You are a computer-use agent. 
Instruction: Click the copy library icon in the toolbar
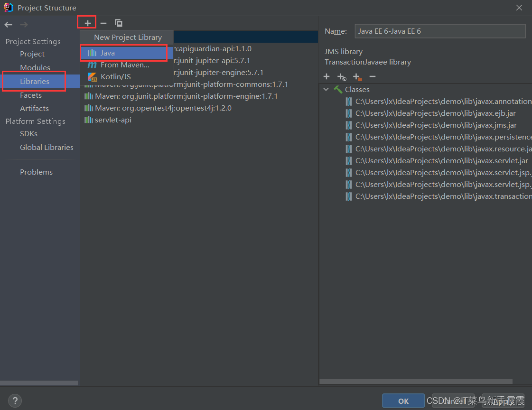pos(118,22)
